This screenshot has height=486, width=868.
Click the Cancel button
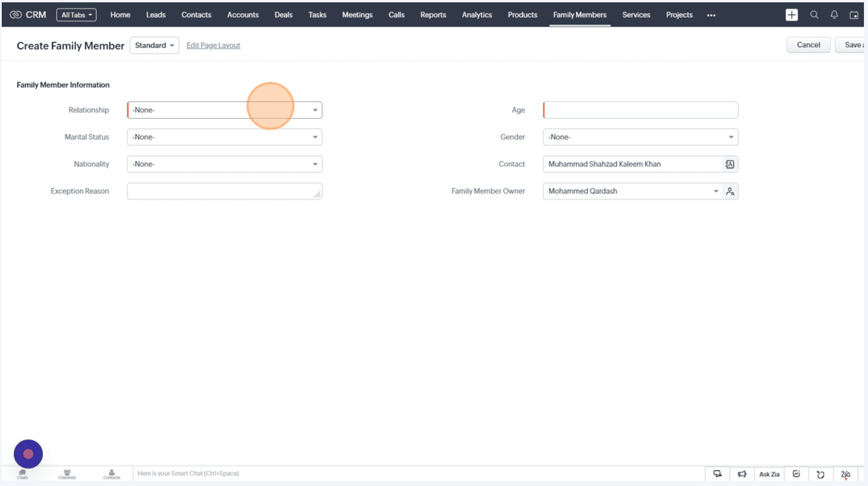pyautogui.click(x=808, y=45)
